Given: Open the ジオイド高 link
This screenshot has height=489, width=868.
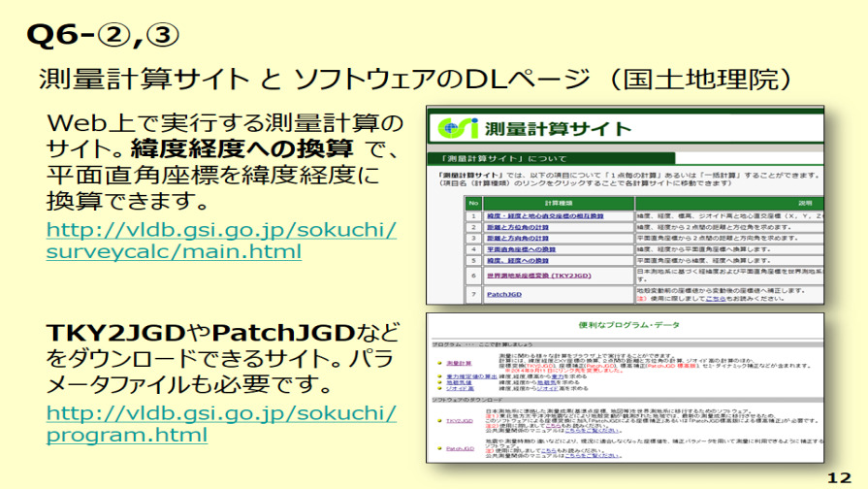Looking at the screenshot, I should pyautogui.click(x=458, y=389).
